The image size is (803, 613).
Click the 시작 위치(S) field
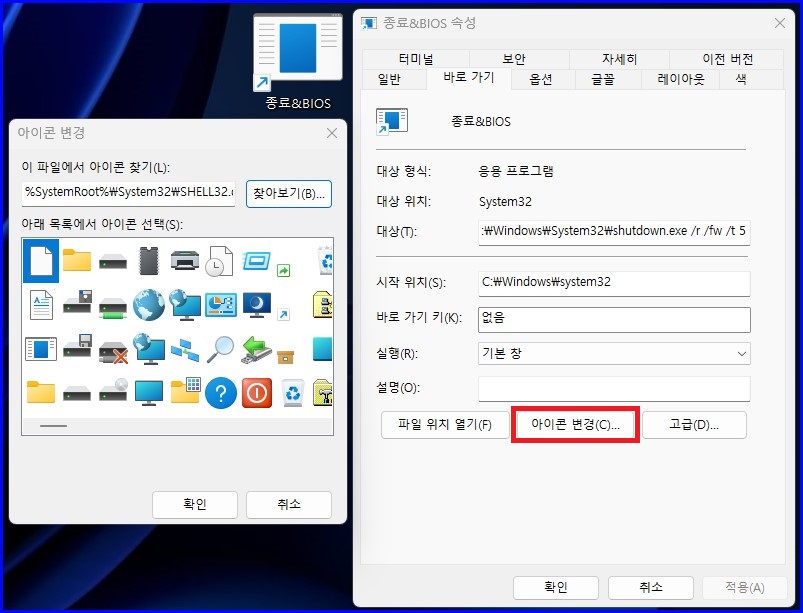(614, 283)
